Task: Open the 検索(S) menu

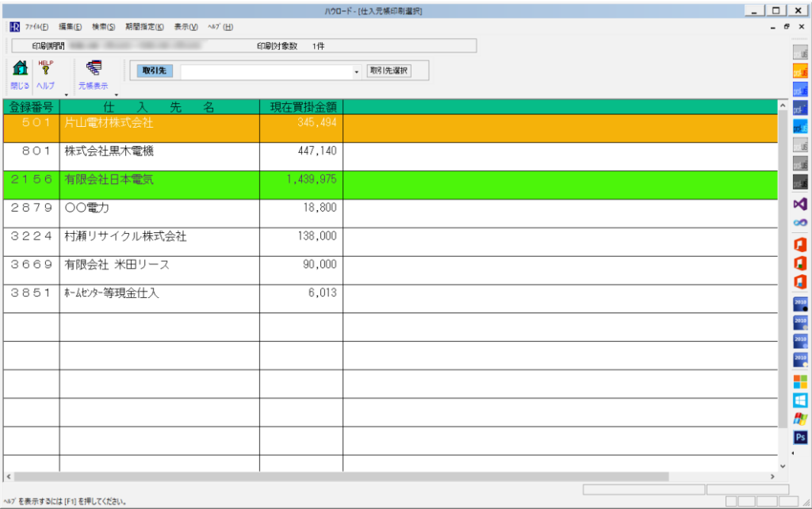Action: (103, 27)
